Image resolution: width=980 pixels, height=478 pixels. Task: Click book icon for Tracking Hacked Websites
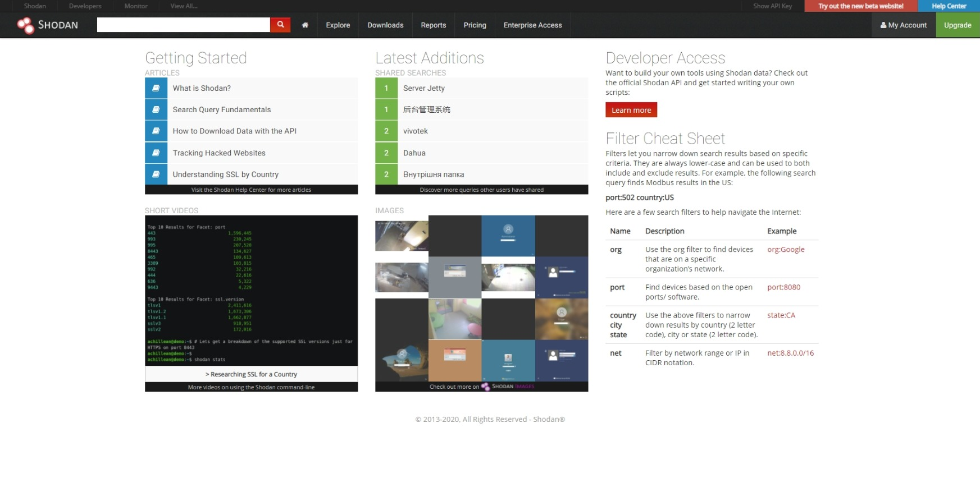[156, 153]
